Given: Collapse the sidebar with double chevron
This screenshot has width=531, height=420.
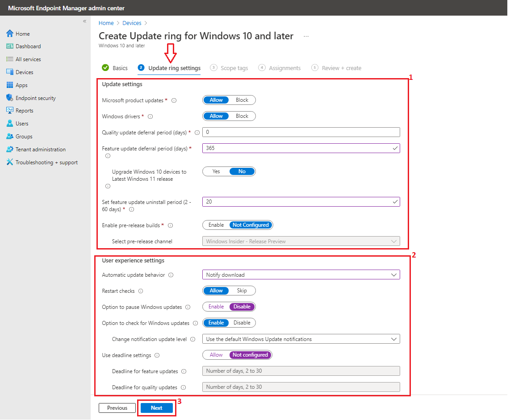Looking at the screenshot, I should [x=84, y=21].
